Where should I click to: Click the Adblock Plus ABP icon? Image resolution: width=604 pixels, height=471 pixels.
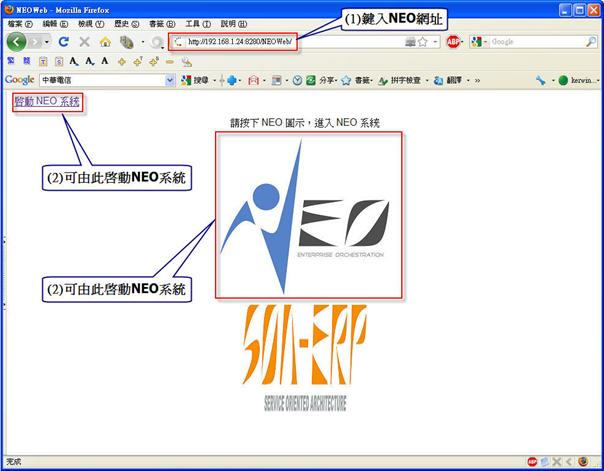453,42
